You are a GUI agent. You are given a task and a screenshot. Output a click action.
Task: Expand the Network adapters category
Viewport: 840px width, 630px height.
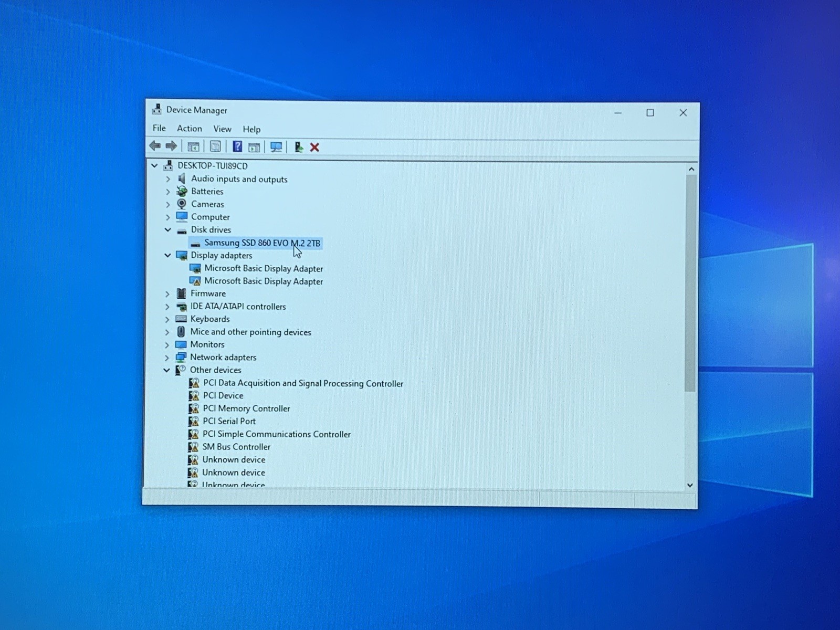(167, 358)
